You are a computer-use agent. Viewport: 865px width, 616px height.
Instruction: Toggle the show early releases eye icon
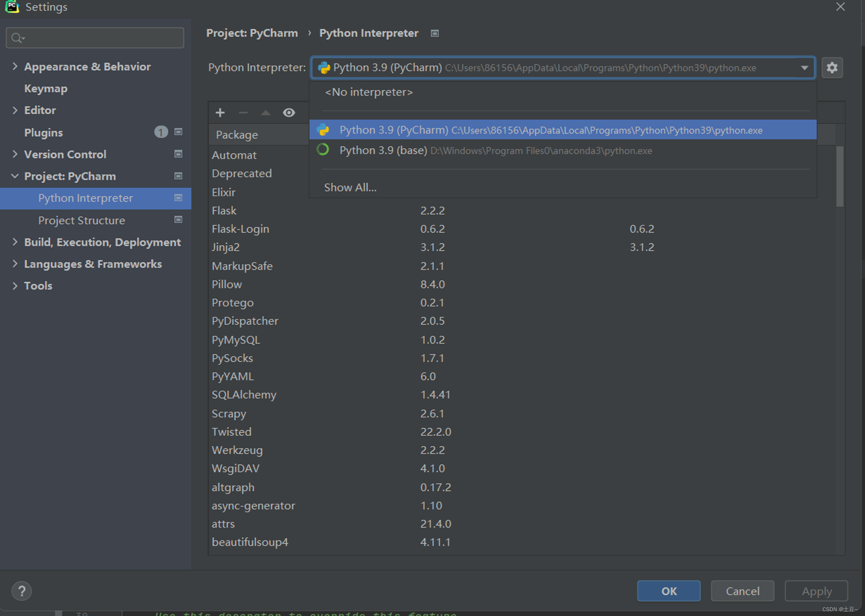(x=289, y=113)
